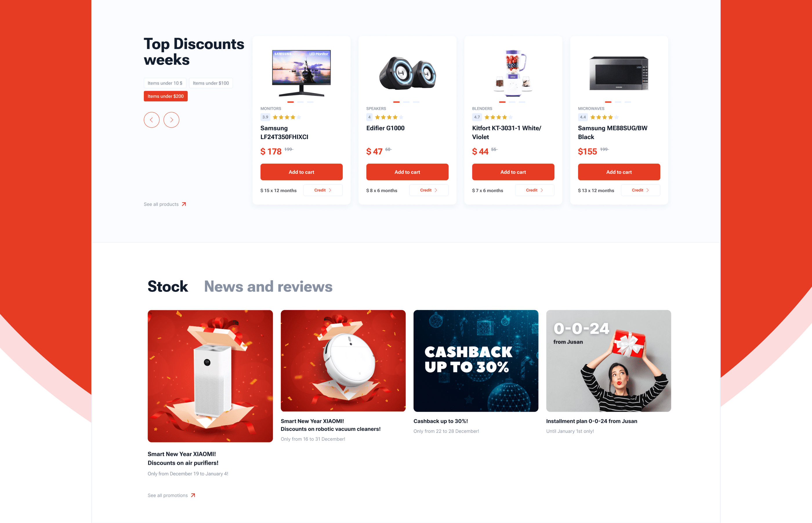Select the Items under $100 filter
812x523 pixels.
pyautogui.click(x=211, y=83)
